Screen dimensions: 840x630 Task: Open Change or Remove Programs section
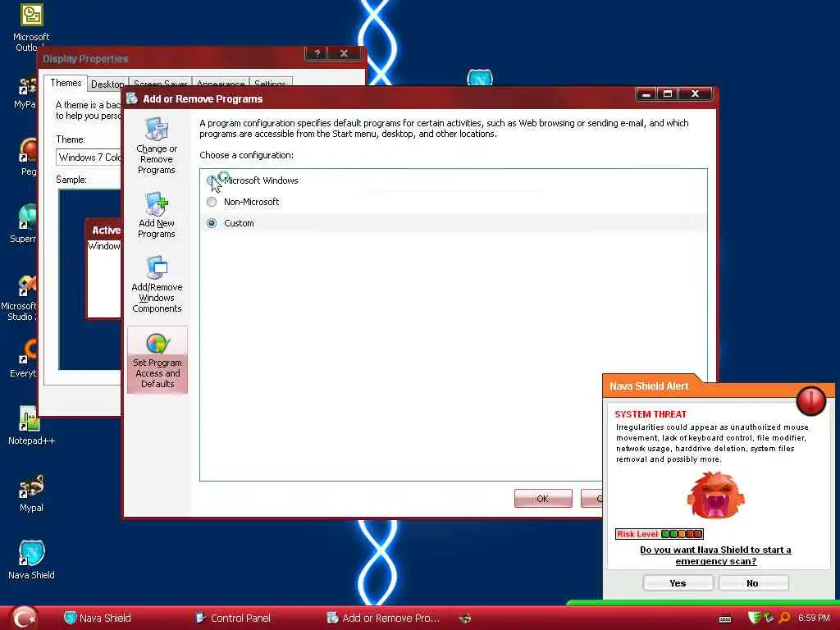click(157, 146)
